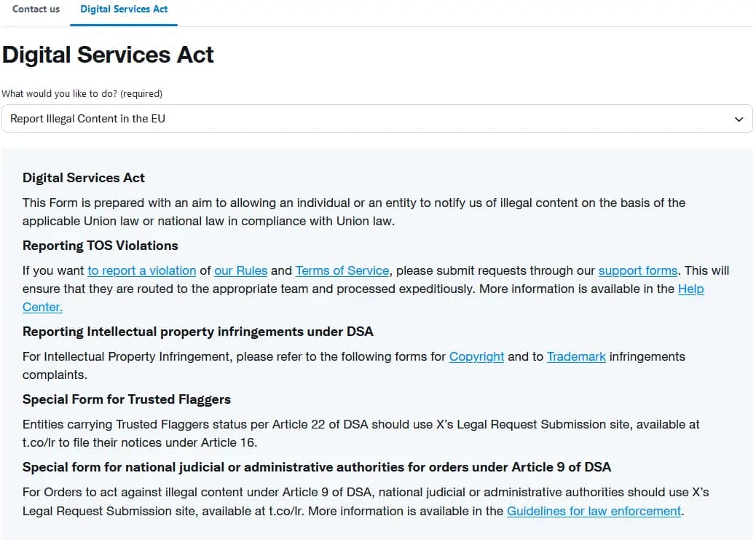Open Guidelines for law enforcement link
756x540 pixels.
point(594,511)
